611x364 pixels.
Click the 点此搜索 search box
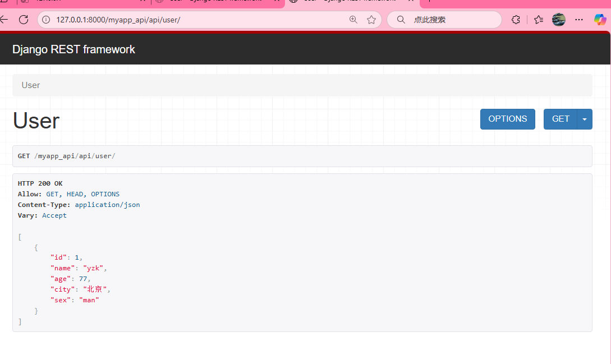(x=444, y=20)
